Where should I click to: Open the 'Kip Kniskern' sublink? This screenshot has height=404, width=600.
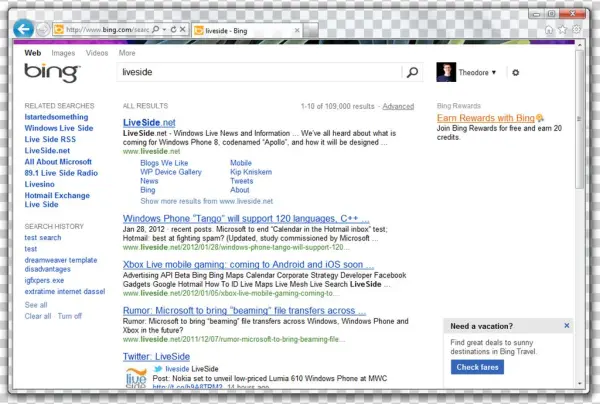click(x=251, y=172)
